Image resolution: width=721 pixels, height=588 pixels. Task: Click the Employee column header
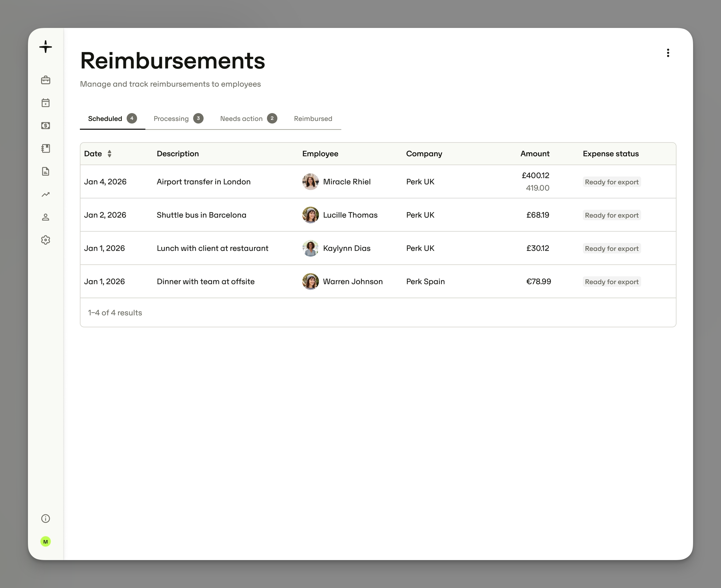(320, 154)
